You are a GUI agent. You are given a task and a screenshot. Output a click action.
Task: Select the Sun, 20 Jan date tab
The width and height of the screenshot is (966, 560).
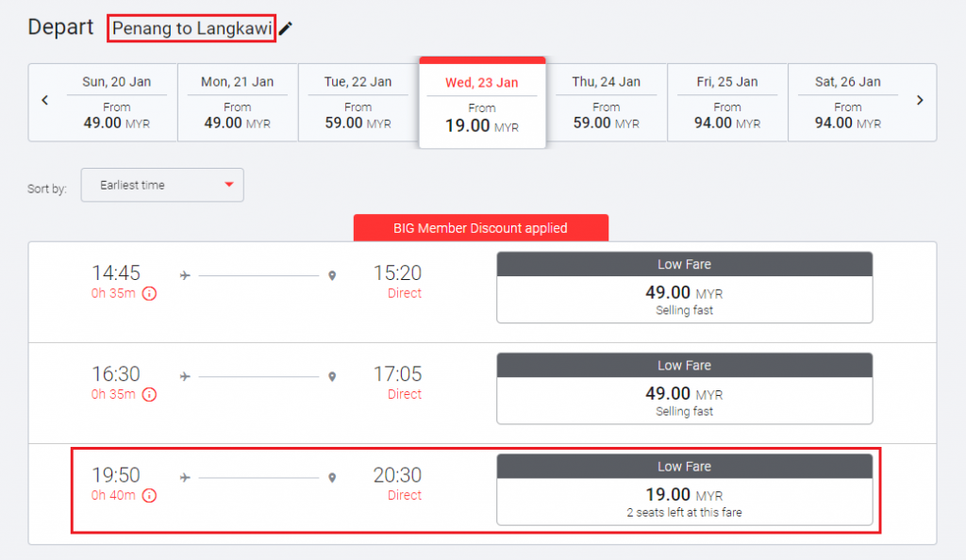(117, 102)
